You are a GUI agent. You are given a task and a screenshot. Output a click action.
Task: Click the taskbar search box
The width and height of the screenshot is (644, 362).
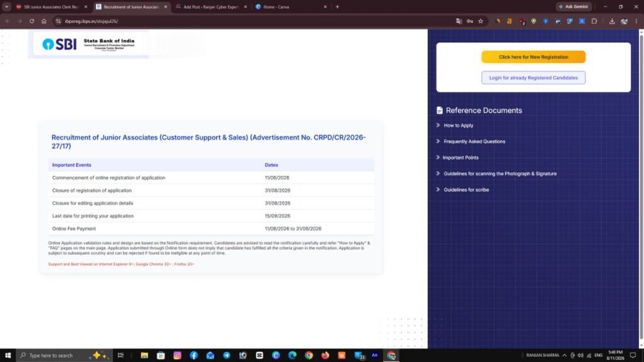64,355
